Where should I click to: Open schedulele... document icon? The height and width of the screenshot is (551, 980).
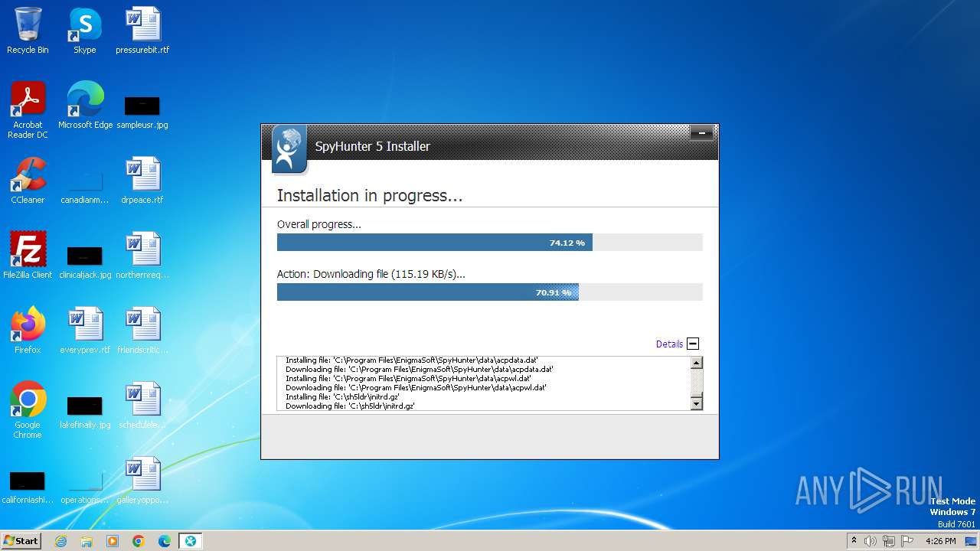[142, 406]
